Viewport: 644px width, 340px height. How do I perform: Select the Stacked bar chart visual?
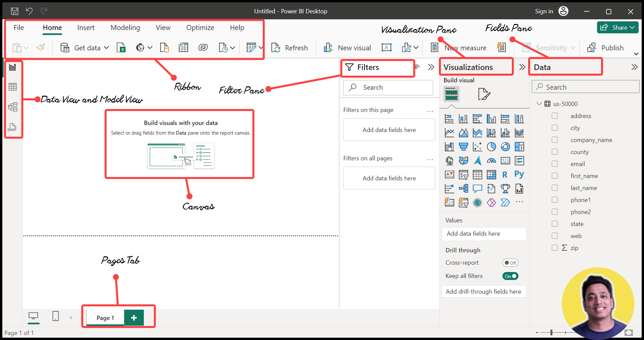pos(450,119)
